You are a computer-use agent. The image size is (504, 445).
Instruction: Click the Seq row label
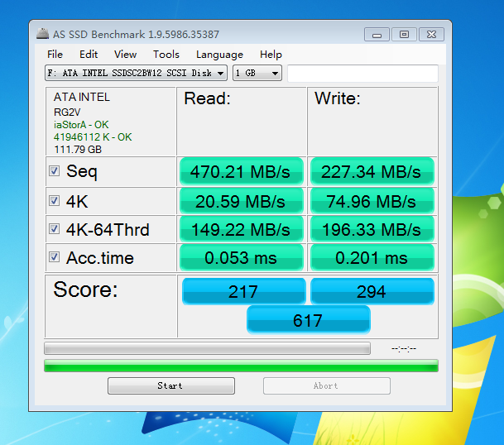[82, 171]
